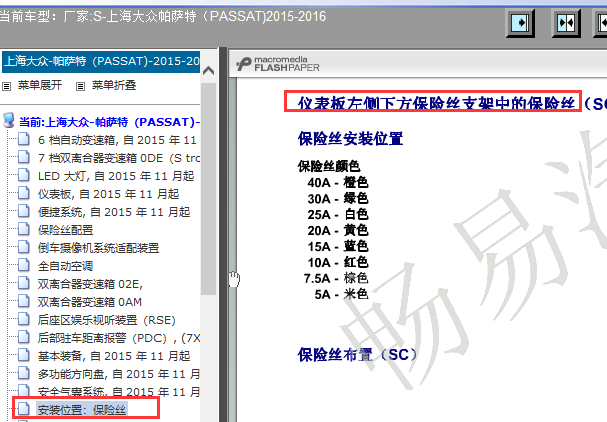Screen dimensions: 607x422
Task: Click the document icon beside 6 档自动变速箱
Action: (24, 139)
